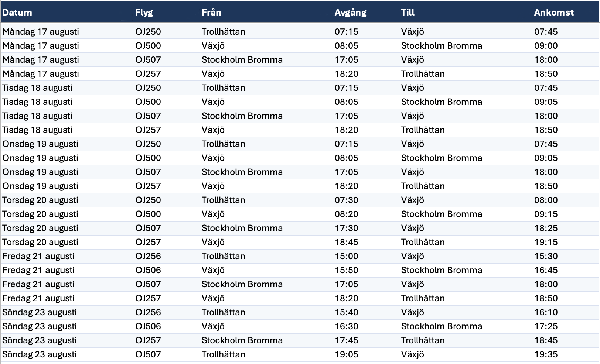The height and width of the screenshot is (364, 600).
Task: Select the Datum column header
Action: [x=17, y=13]
